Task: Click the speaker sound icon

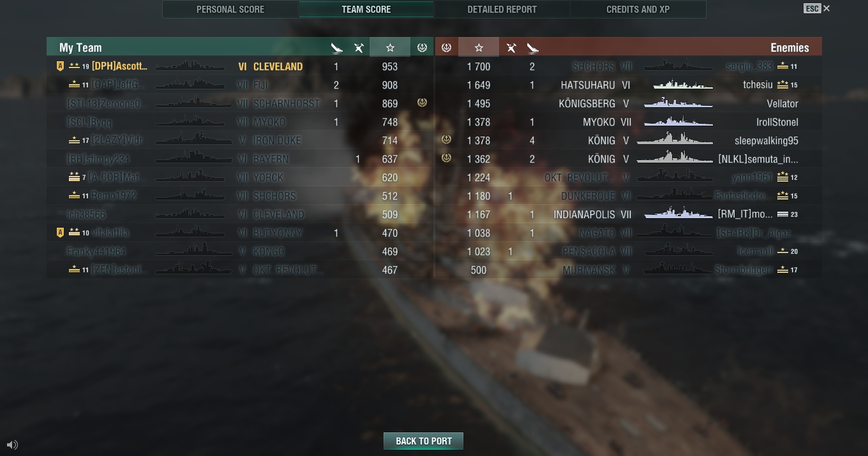Action: [x=12, y=445]
